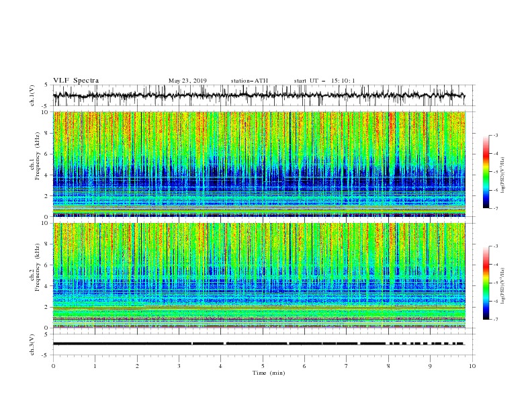Click the "7" tick on the time axis
This screenshot has height=411, width=532.
point(347,366)
